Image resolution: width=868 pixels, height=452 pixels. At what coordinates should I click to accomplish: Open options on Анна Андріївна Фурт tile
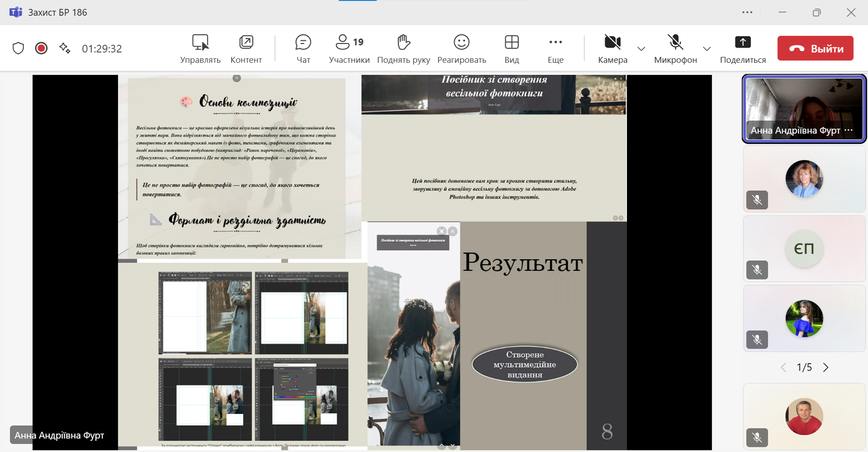[x=849, y=130]
